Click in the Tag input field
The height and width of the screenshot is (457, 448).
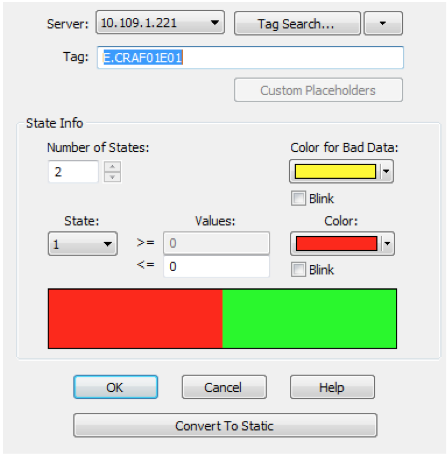click(250, 58)
